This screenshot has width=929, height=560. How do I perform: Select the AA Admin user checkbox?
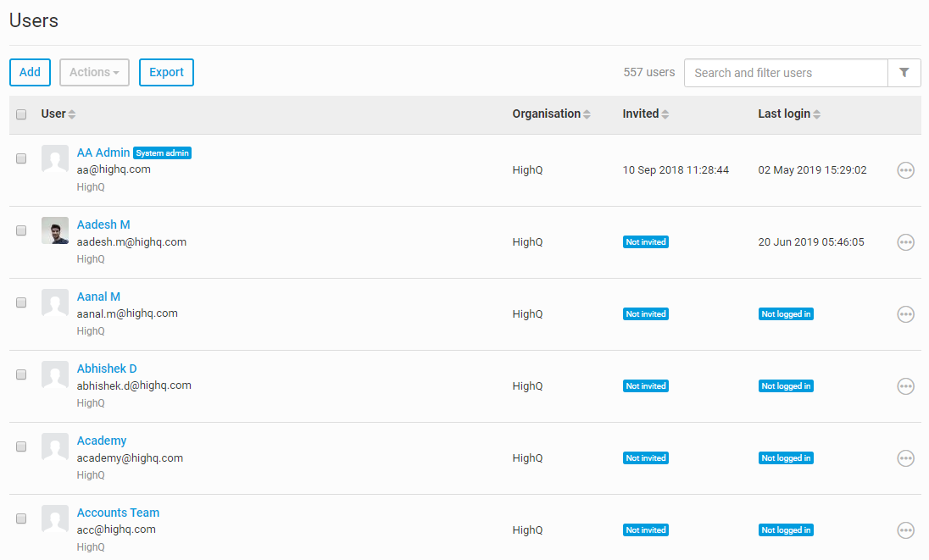coord(21,158)
